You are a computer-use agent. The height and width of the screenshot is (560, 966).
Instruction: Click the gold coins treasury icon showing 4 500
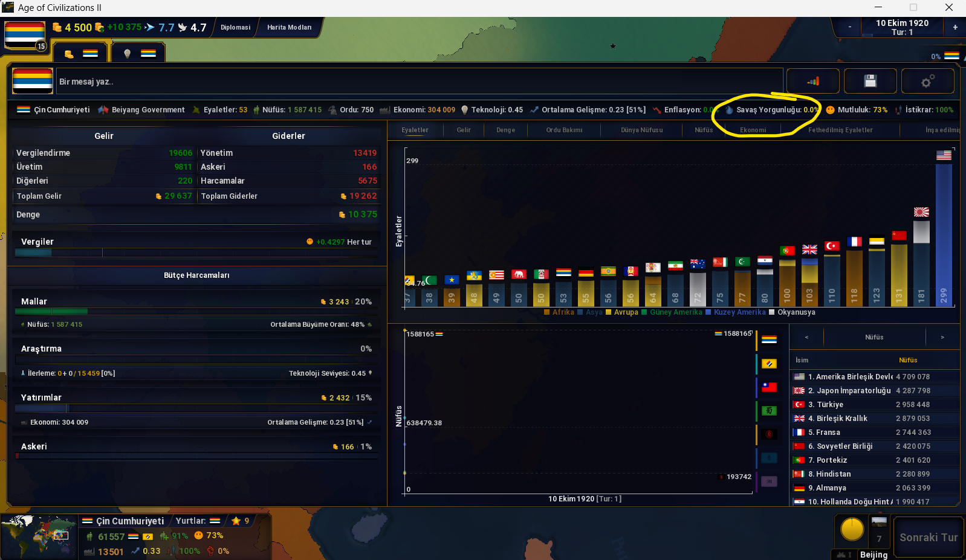click(x=57, y=27)
